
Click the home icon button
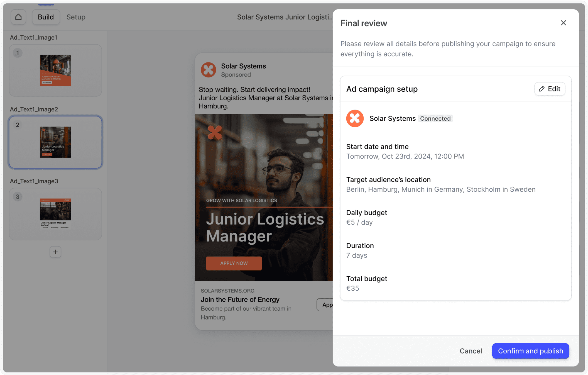pos(18,17)
